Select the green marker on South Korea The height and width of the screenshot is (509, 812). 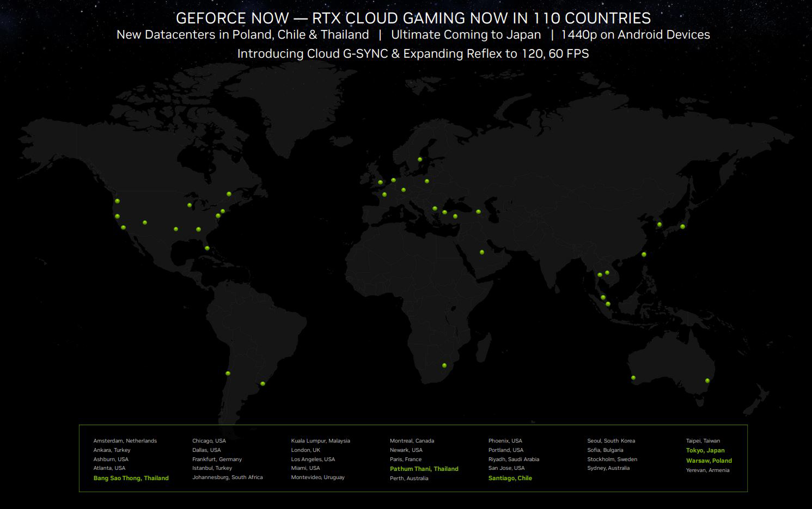[660, 224]
